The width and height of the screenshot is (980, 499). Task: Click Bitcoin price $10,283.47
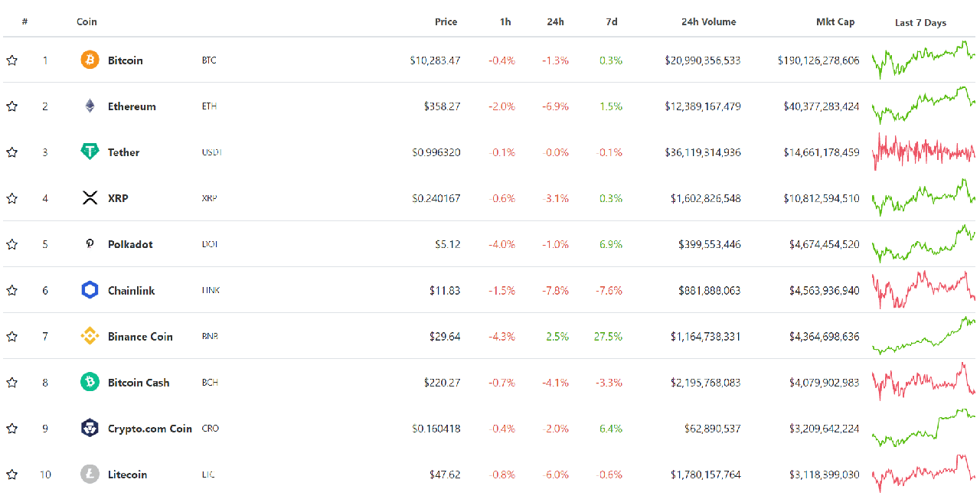[435, 60]
